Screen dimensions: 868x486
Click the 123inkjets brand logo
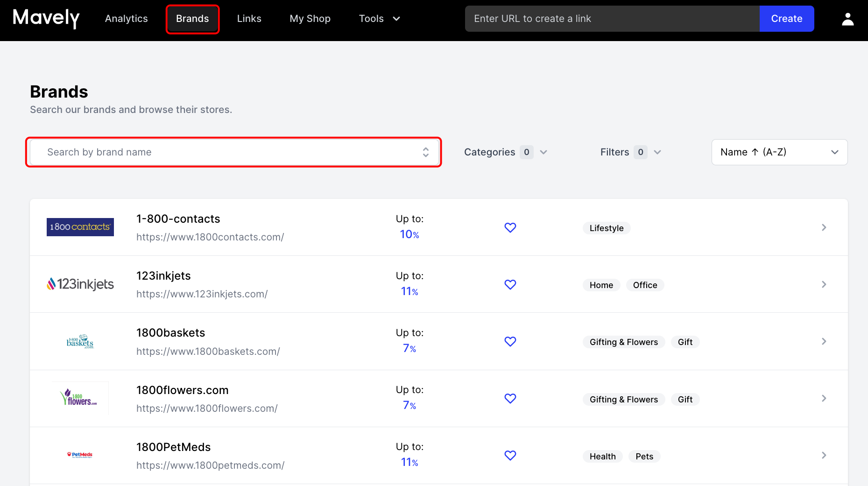click(x=80, y=284)
